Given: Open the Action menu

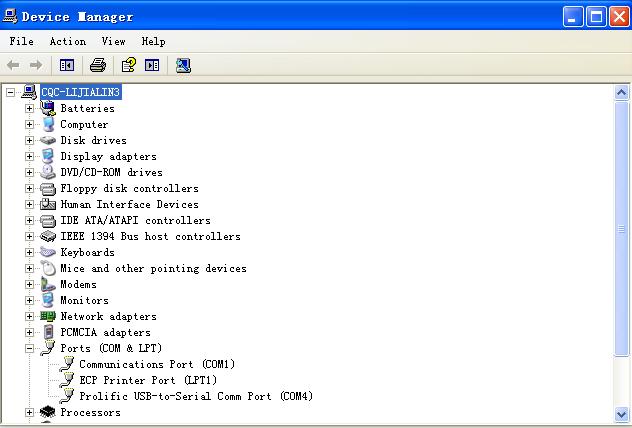Looking at the screenshot, I should [x=67, y=41].
